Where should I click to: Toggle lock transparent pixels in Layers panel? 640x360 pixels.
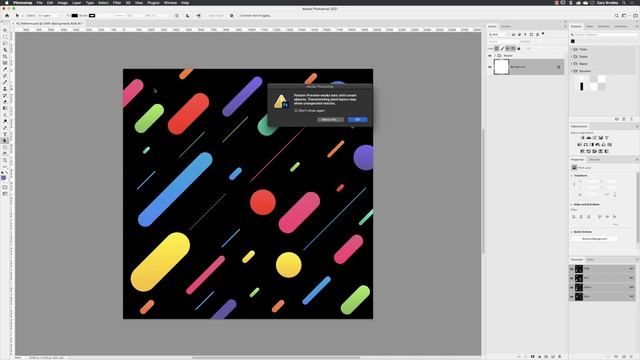tap(497, 49)
